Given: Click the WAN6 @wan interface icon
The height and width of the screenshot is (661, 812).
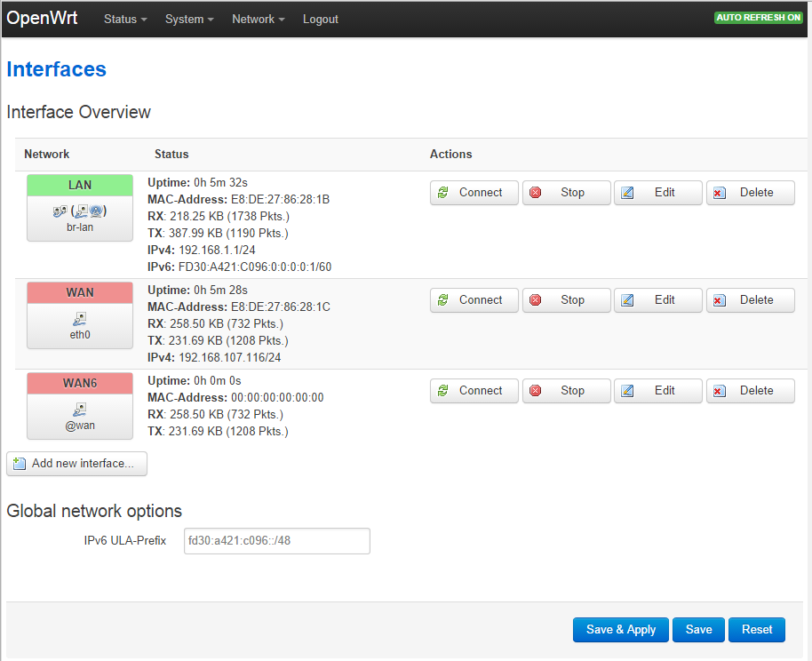Looking at the screenshot, I should pyautogui.click(x=80, y=409).
